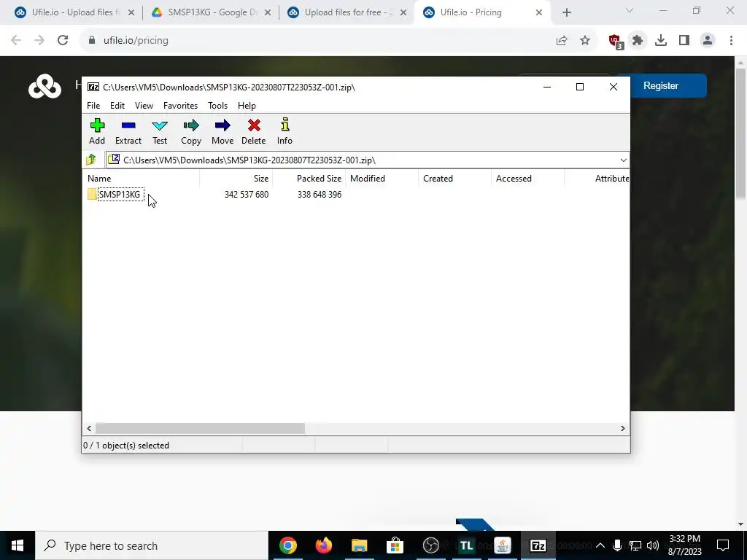Open a new Chrome tab
This screenshot has width=747, height=560.
pos(566,13)
